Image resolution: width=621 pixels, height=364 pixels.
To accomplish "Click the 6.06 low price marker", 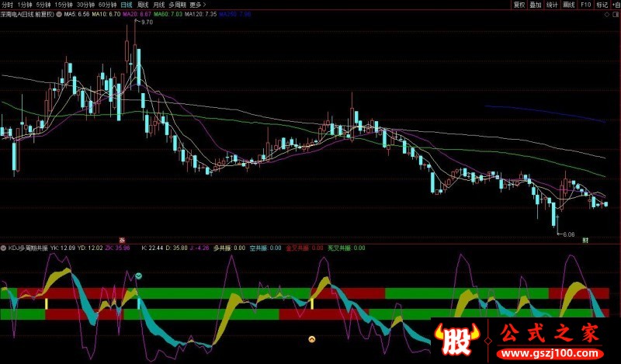I will point(568,234).
